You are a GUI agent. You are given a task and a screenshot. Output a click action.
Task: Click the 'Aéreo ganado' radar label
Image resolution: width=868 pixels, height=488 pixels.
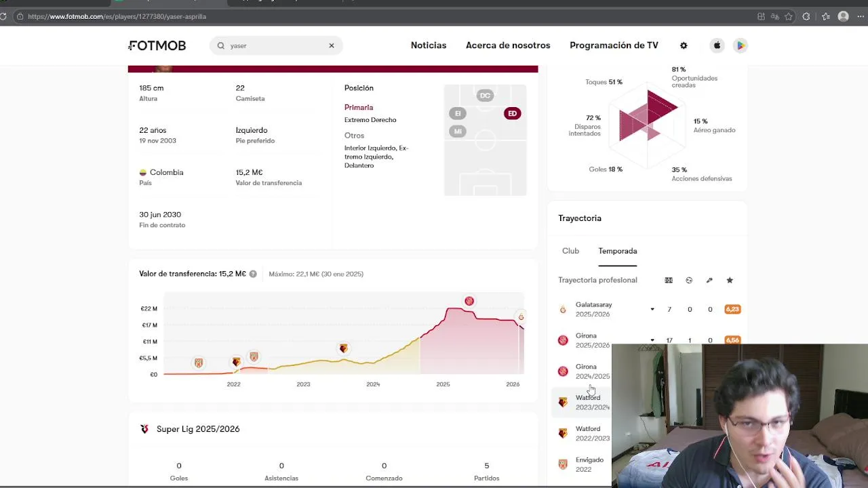pos(714,130)
